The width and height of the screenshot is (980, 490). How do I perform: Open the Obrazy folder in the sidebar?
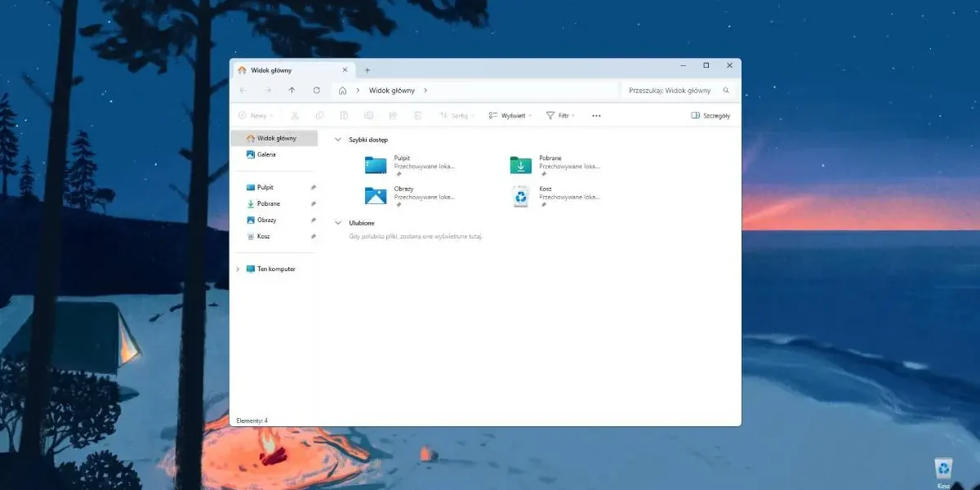coord(265,220)
